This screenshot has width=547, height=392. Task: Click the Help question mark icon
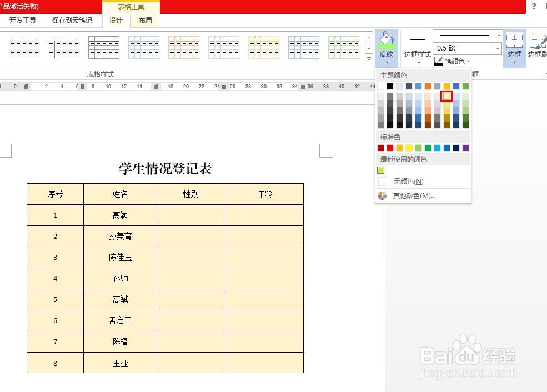tap(534, 7)
